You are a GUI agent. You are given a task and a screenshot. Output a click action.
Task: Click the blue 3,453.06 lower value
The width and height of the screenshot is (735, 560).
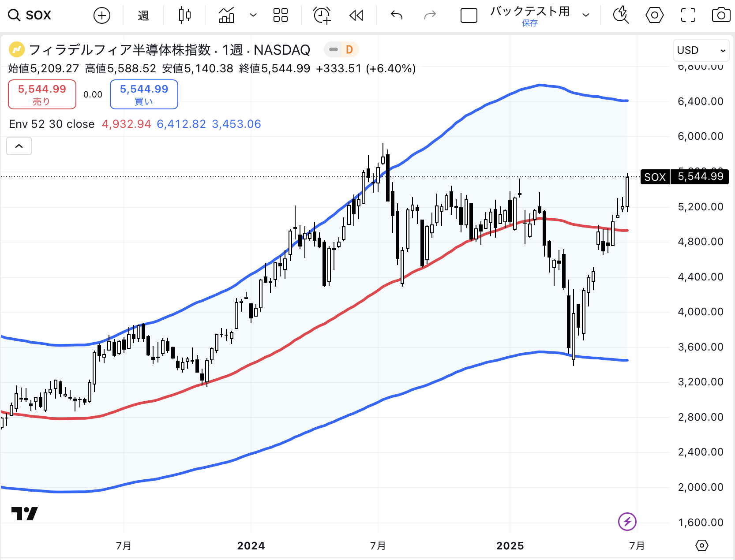(x=236, y=124)
